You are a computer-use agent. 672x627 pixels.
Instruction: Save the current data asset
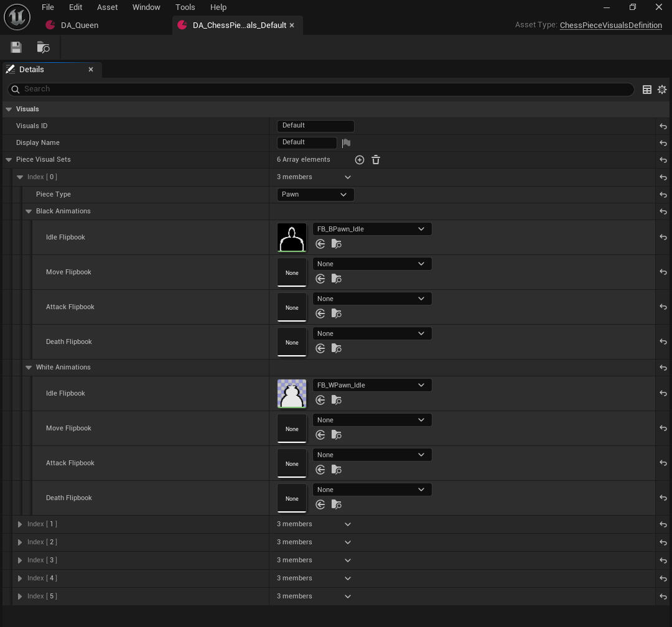tap(16, 47)
